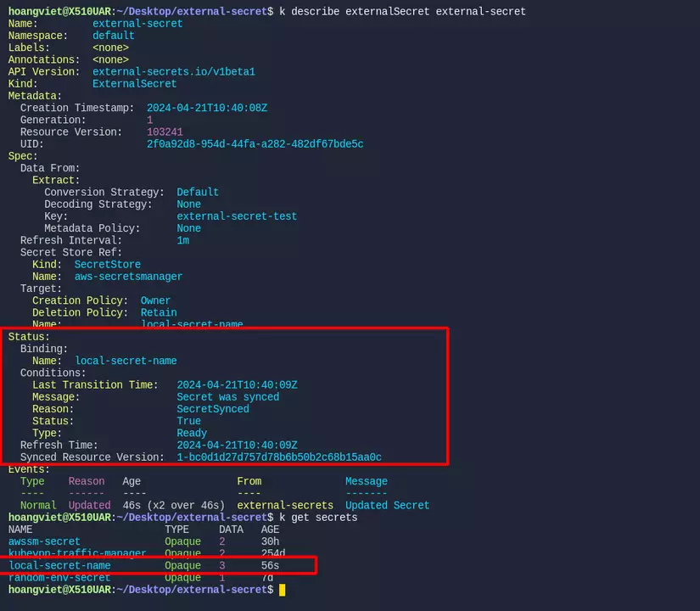700x611 pixels.
Task: Click the UID '2f0a92d8-954d-44fa-a282-482df67bde5c'
Action: click(x=255, y=144)
